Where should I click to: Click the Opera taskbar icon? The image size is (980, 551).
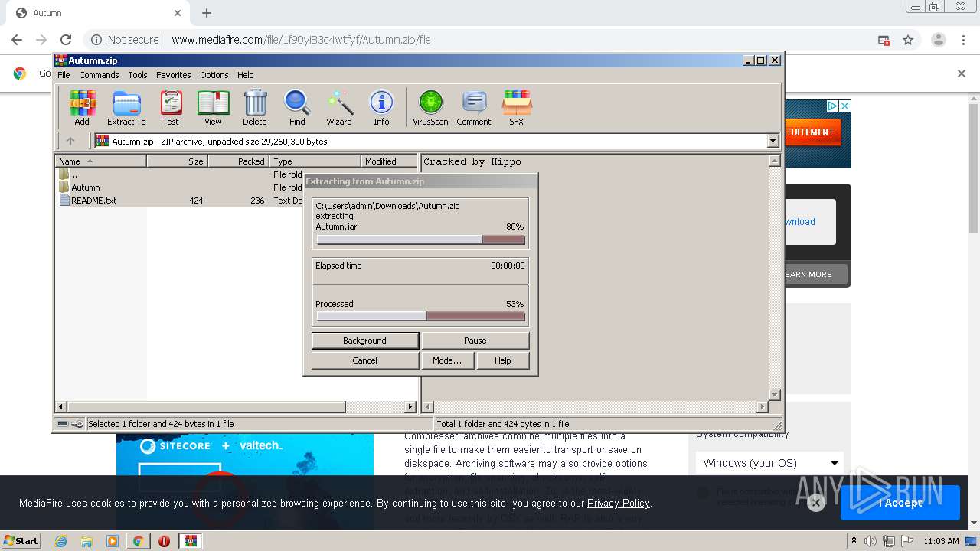tap(164, 541)
